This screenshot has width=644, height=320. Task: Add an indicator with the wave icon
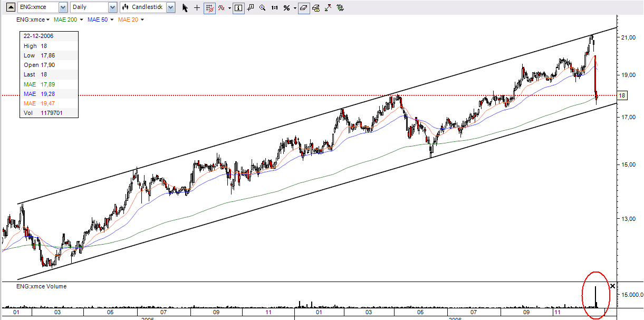click(222, 8)
